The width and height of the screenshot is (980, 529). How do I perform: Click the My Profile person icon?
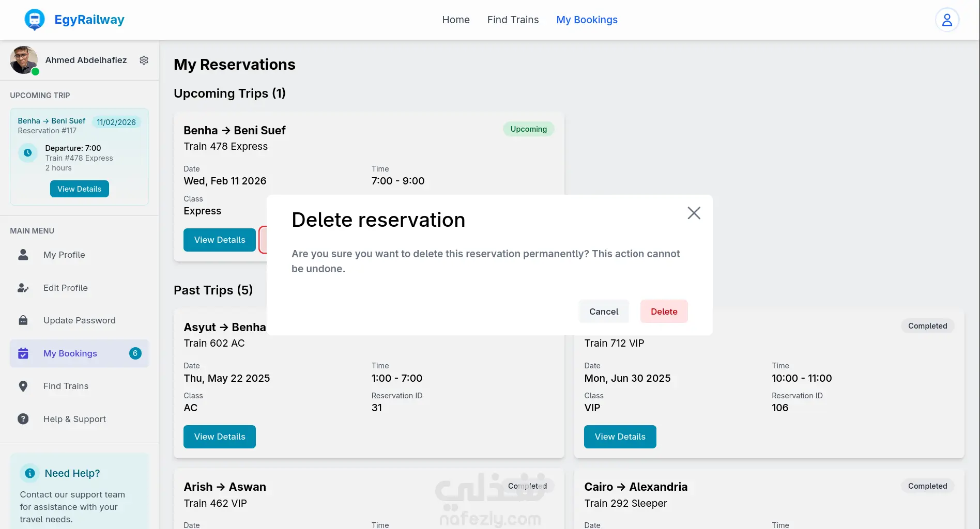pyautogui.click(x=23, y=255)
